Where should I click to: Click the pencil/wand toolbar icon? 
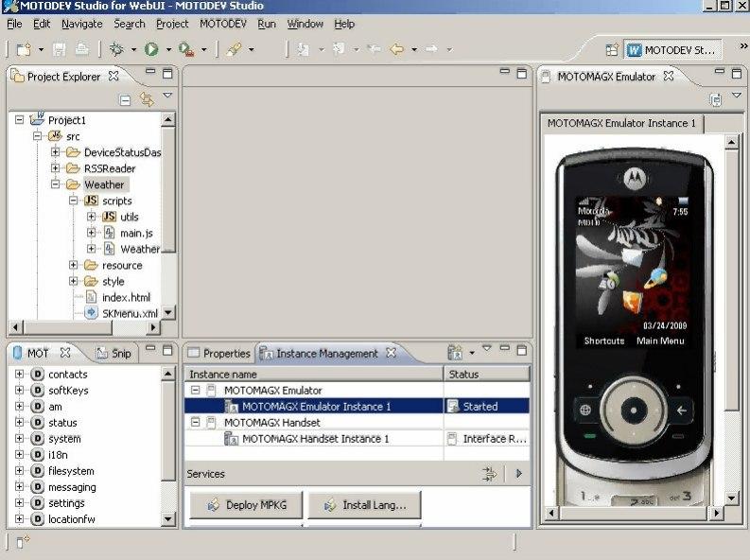(234, 49)
